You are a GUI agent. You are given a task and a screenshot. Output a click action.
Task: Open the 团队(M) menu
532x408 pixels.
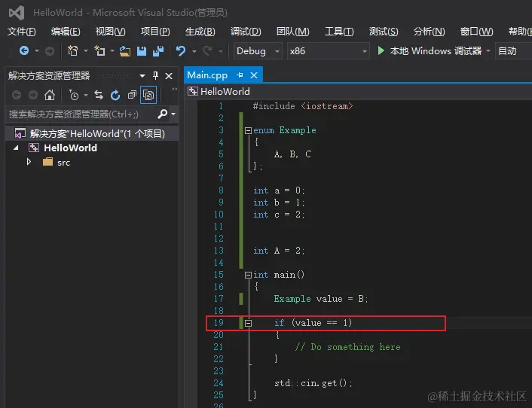click(293, 32)
